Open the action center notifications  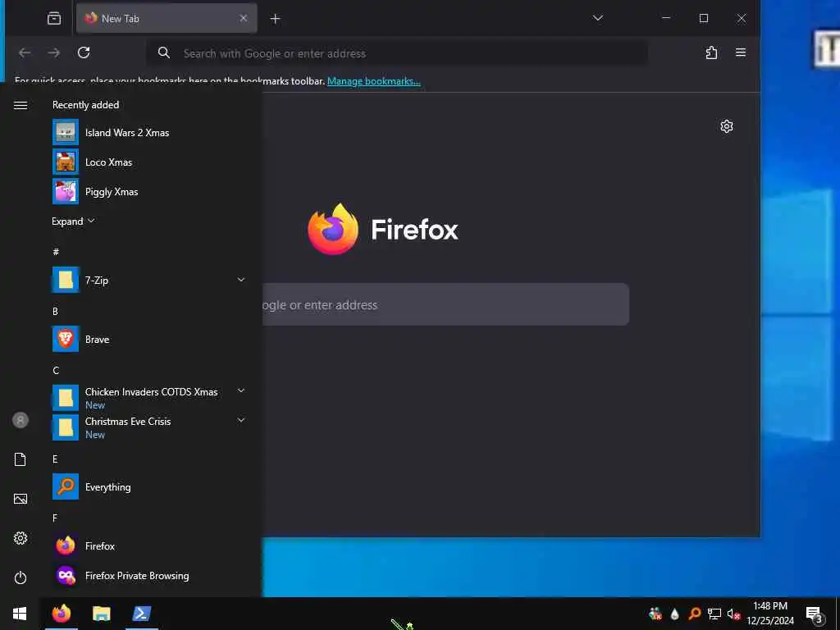point(815,614)
